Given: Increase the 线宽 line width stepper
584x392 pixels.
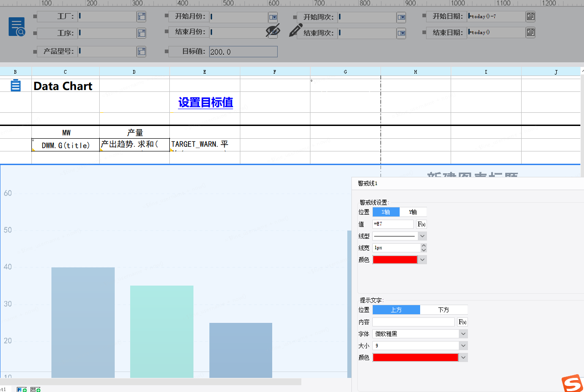Looking at the screenshot, I should [x=424, y=246].
